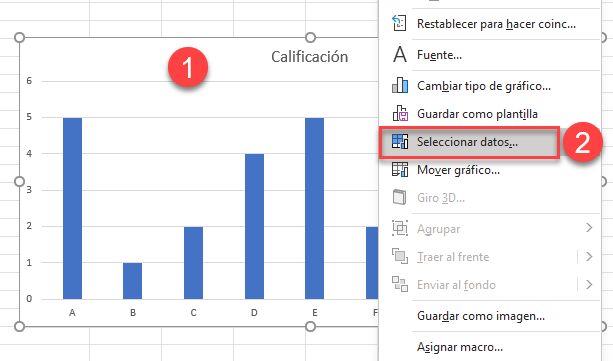Click the axis label A

coord(72,313)
